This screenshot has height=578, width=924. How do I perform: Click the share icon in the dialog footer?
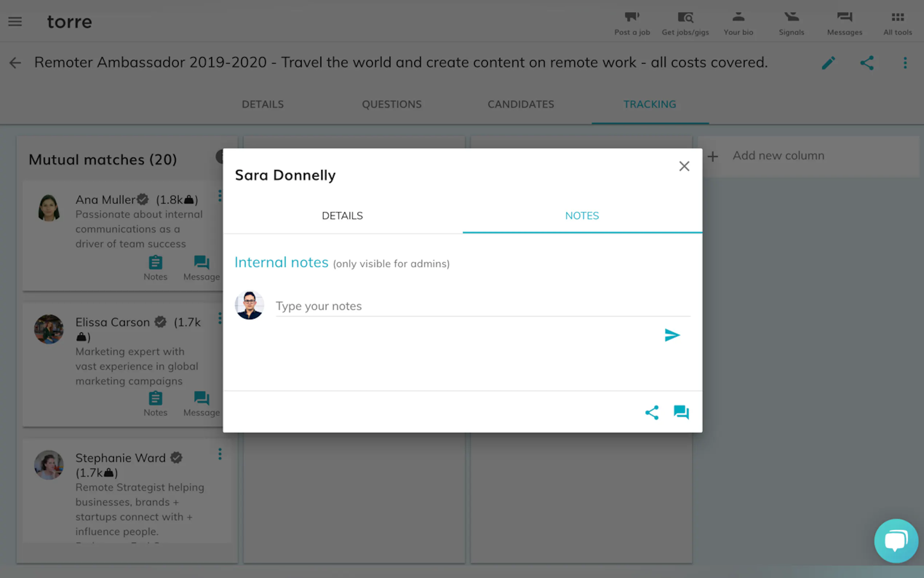tap(652, 412)
